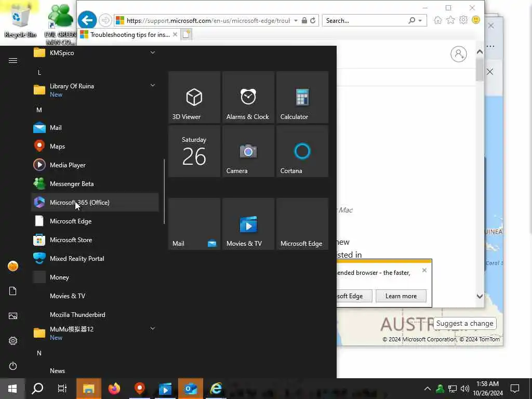Open the Microsoft Edge tile
Viewport: 532px width, 399px height.
pyautogui.click(x=302, y=224)
